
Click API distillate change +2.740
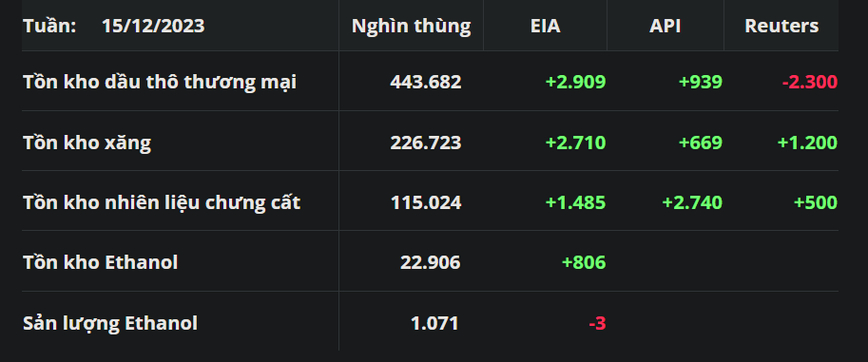[692, 202]
